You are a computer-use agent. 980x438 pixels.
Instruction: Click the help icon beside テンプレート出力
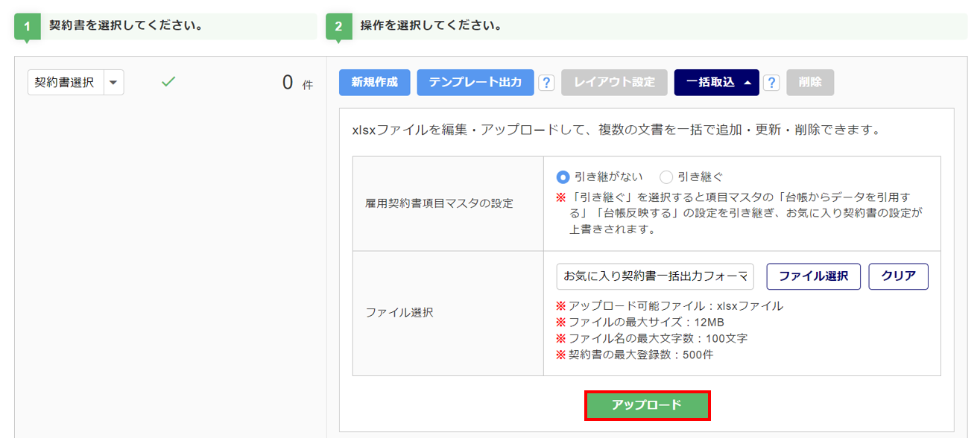click(546, 83)
